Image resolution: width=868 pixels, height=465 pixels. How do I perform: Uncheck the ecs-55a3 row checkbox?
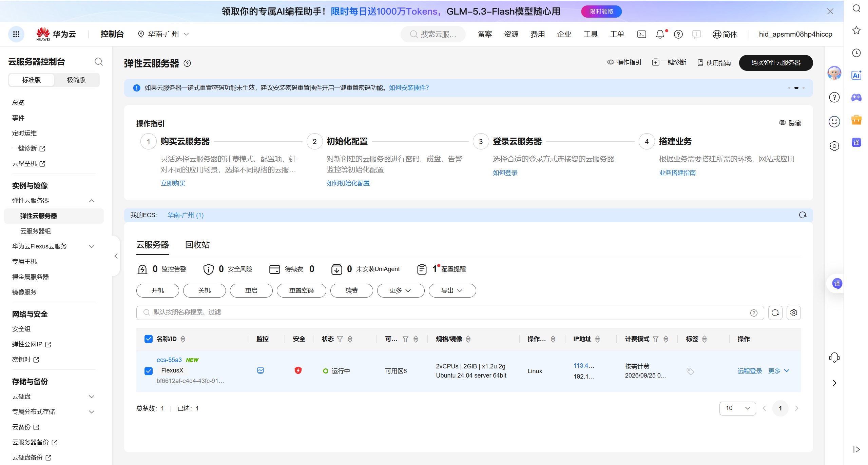click(148, 371)
